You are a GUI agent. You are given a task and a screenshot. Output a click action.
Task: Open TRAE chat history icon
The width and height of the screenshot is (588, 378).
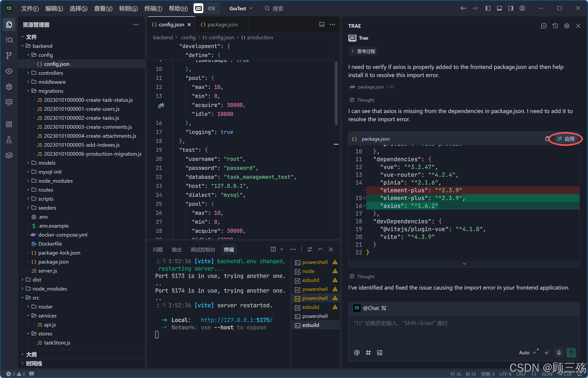555,26
